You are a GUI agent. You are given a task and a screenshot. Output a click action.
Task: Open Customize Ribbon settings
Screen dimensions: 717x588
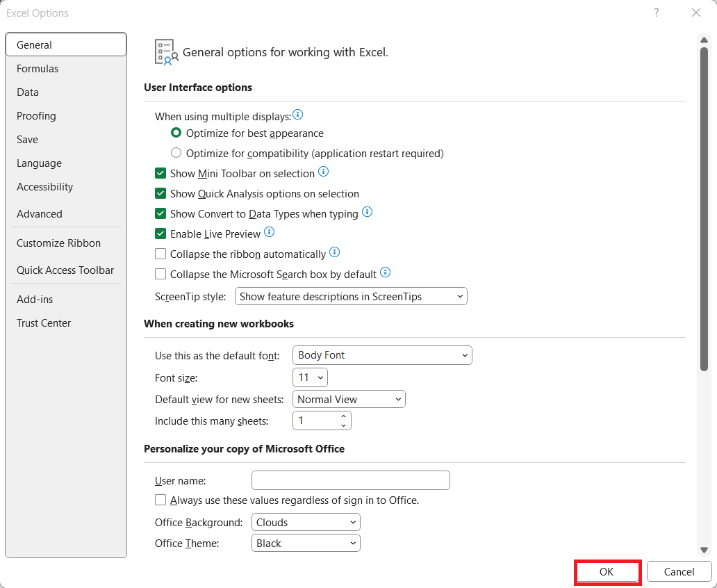click(x=66, y=243)
